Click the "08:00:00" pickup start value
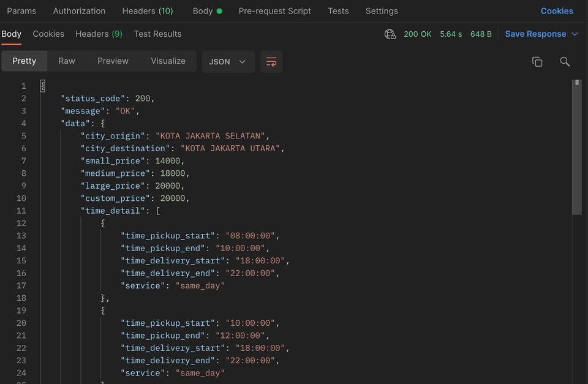The image size is (588, 384). coord(250,236)
